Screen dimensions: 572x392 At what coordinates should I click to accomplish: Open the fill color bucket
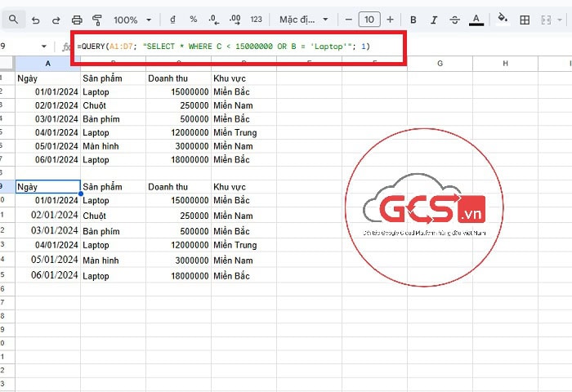click(503, 18)
